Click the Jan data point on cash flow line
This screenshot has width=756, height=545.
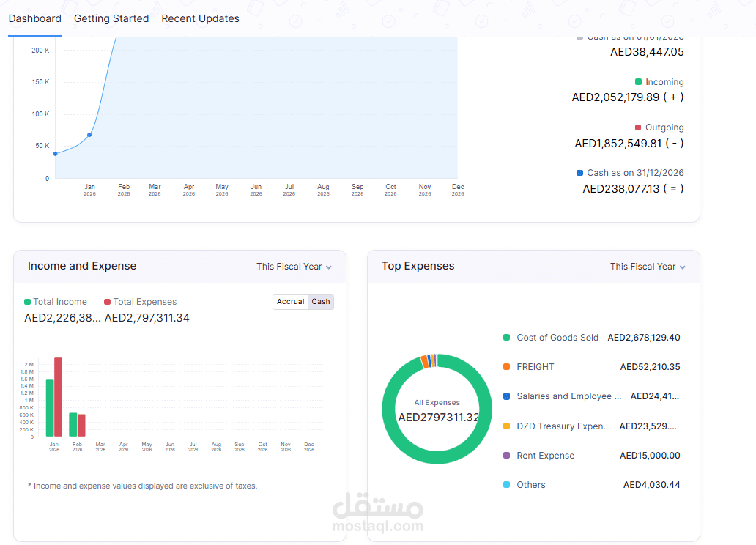(89, 135)
